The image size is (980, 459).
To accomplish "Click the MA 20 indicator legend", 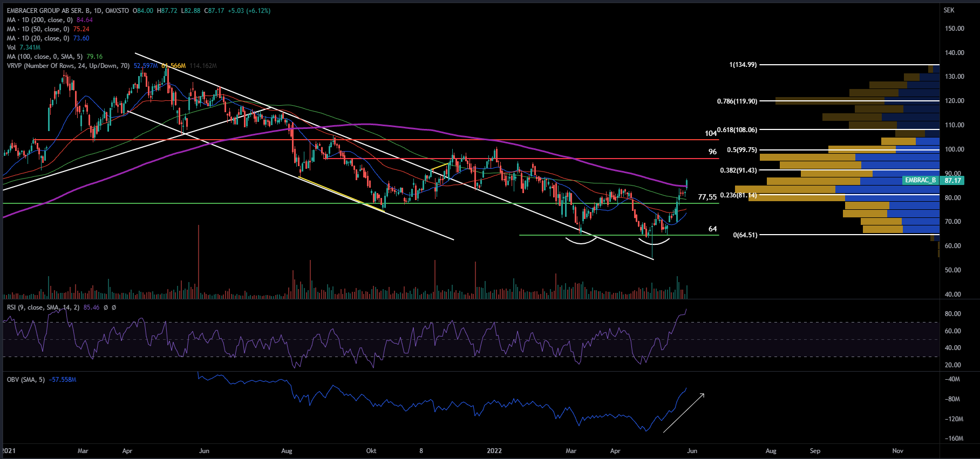I will click(38, 38).
